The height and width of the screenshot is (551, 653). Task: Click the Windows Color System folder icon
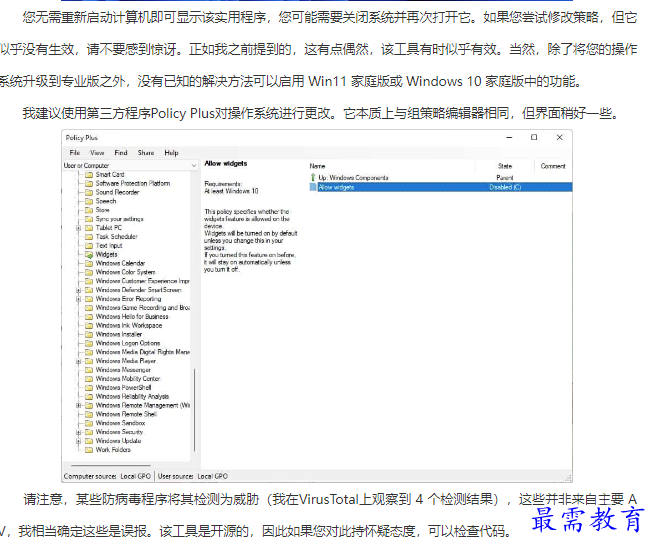(x=89, y=272)
